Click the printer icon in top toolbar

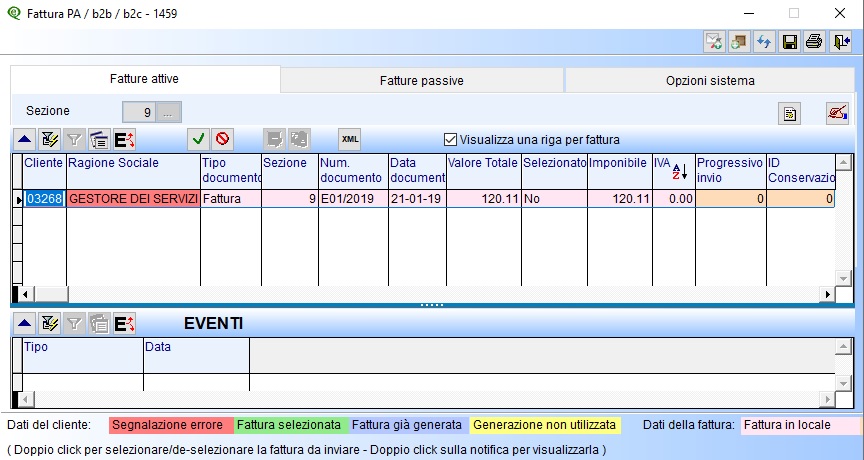pyautogui.click(x=814, y=42)
